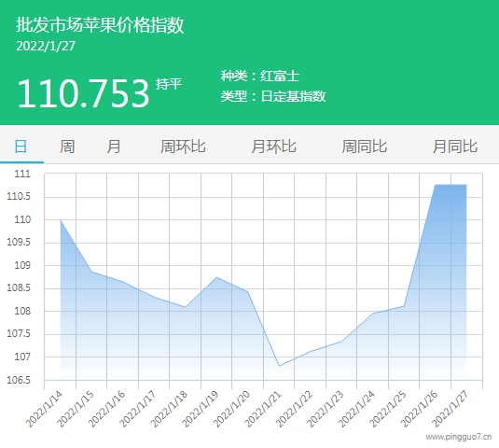
Task: Click the www.pingguo7.cn watermark link
Action: [x=459, y=437]
